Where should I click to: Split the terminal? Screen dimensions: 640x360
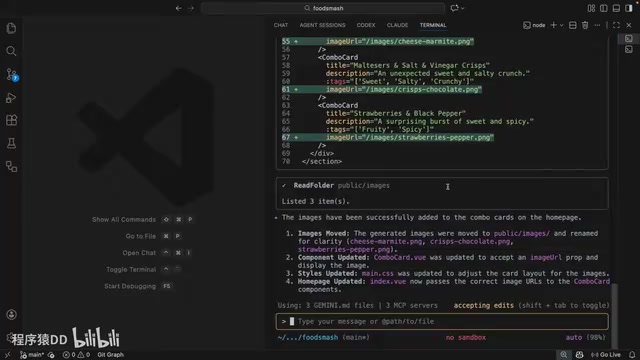tap(573, 25)
